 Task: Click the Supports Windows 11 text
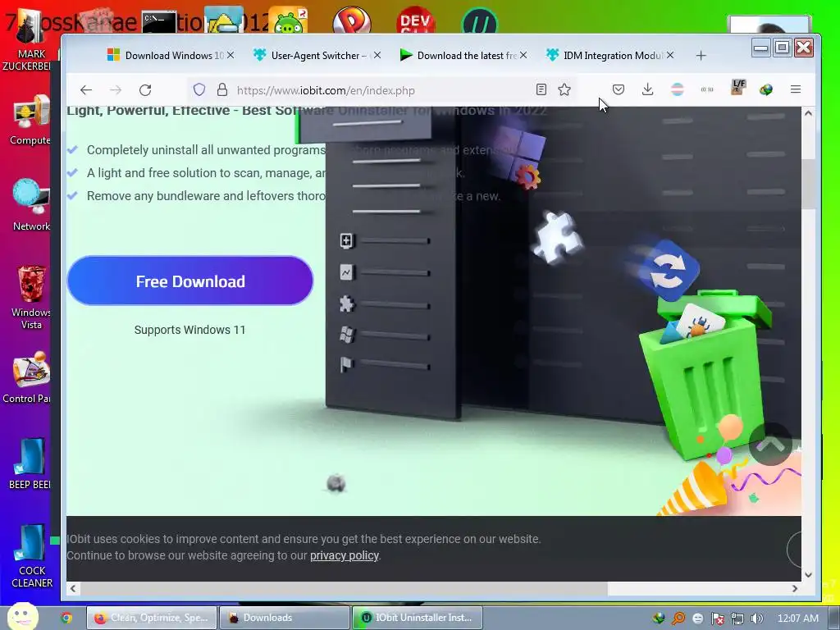pos(189,330)
